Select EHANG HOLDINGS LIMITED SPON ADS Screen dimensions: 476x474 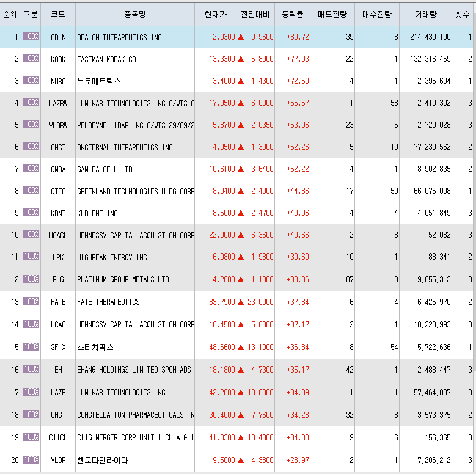(134, 370)
